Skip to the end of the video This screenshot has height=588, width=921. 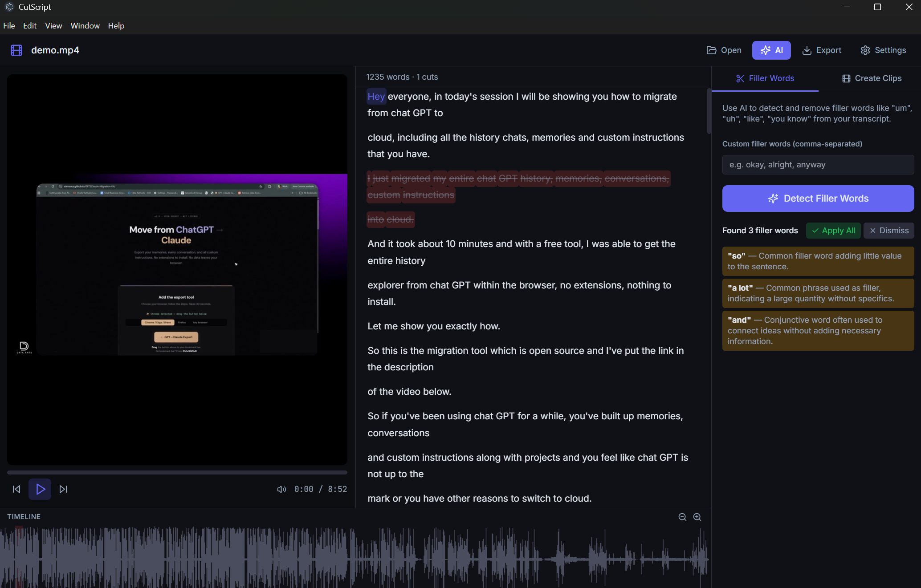tap(63, 489)
